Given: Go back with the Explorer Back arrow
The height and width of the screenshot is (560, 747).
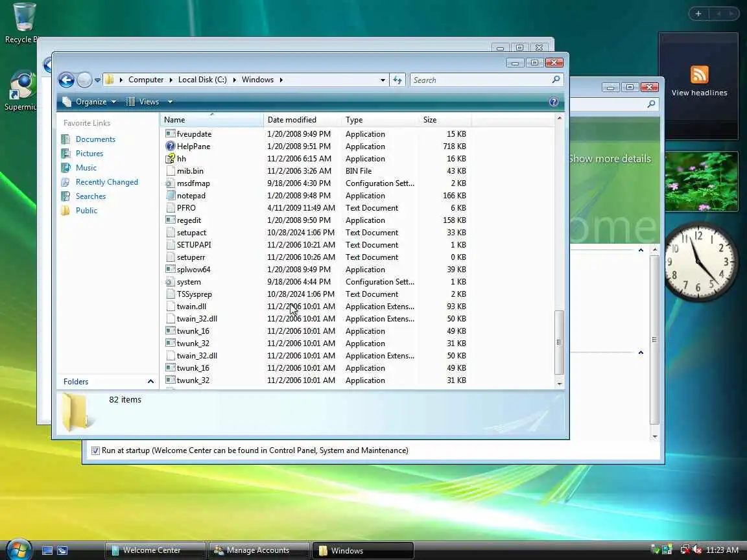Looking at the screenshot, I should 66,80.
